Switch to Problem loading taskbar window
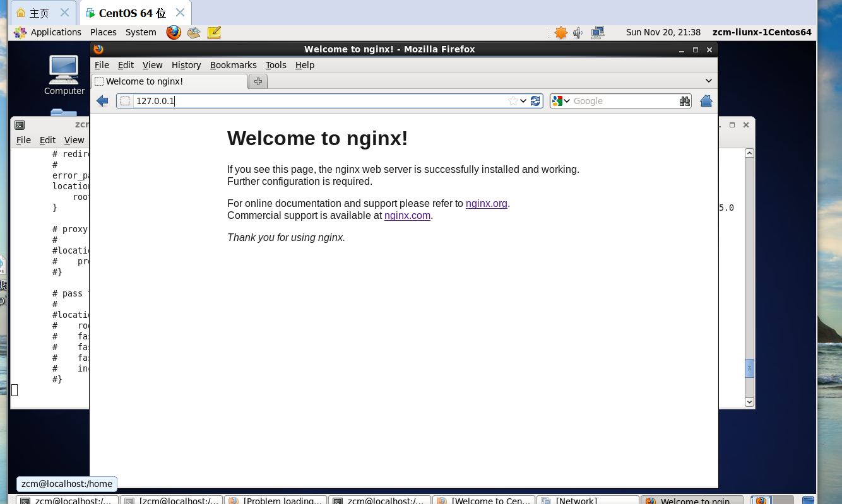 point(275,500)
